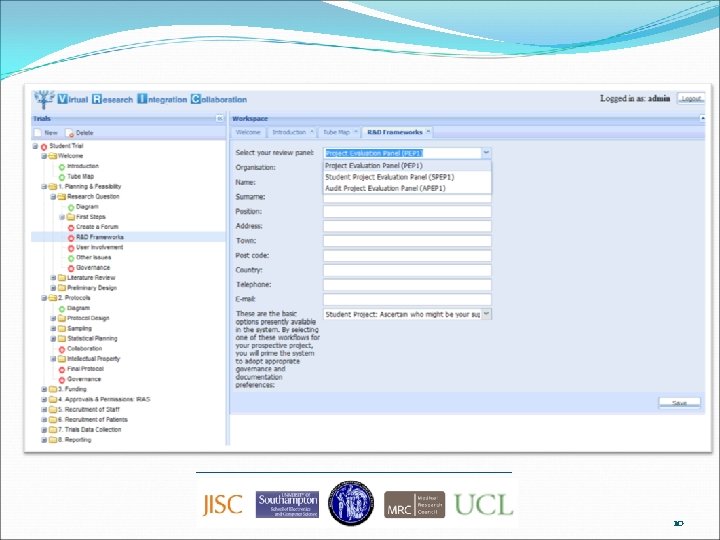This screenshot has height=540, width=720.
Task: Click the New trial icon
Action: coord(38,133)
